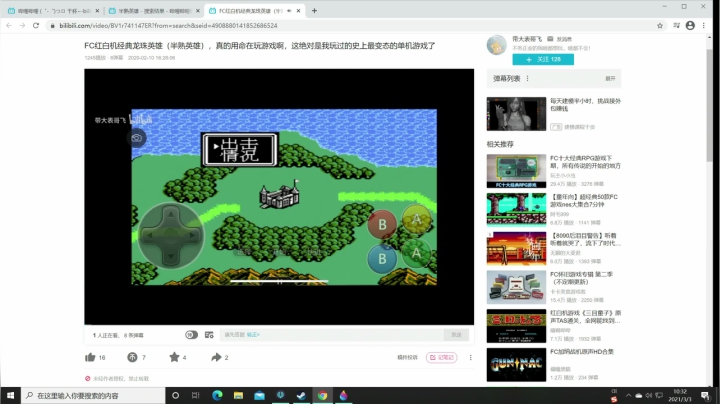Screen dimensions: 720x404
Task: Switch to the first bilibili browser tab
Action: click(x=53, y=11)
